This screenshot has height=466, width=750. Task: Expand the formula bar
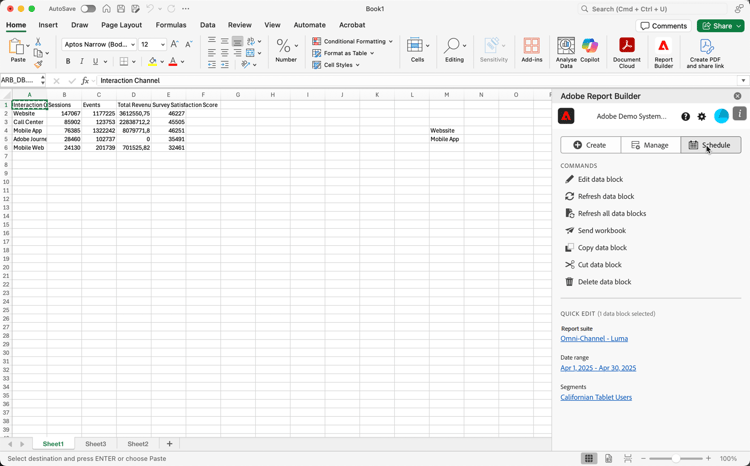click(743, 80)
